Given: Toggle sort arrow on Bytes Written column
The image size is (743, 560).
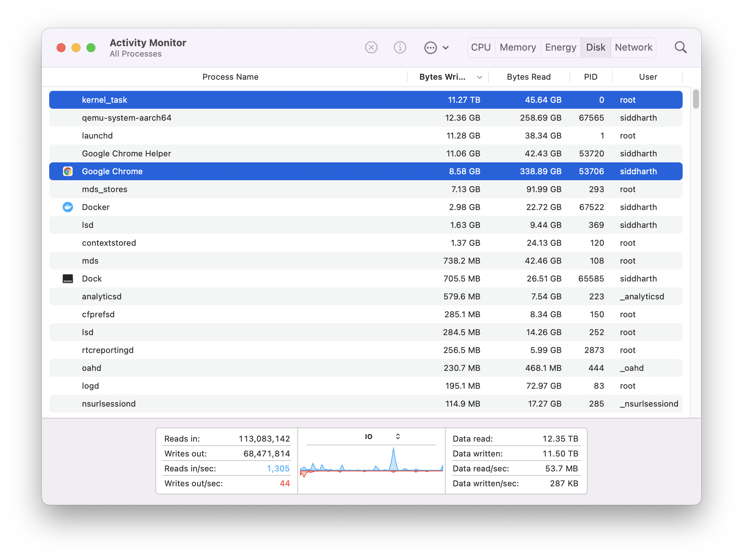Looking at the screenshot, I should point(480,77).
